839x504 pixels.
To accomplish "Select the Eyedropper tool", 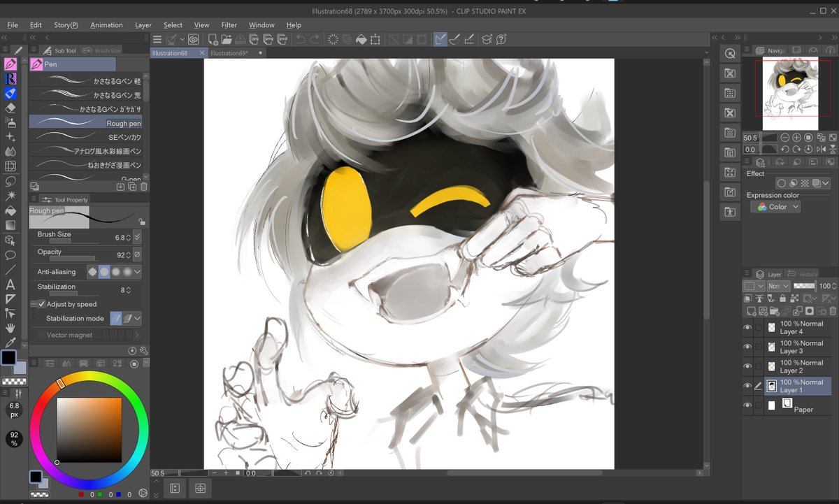I will 10,343.
